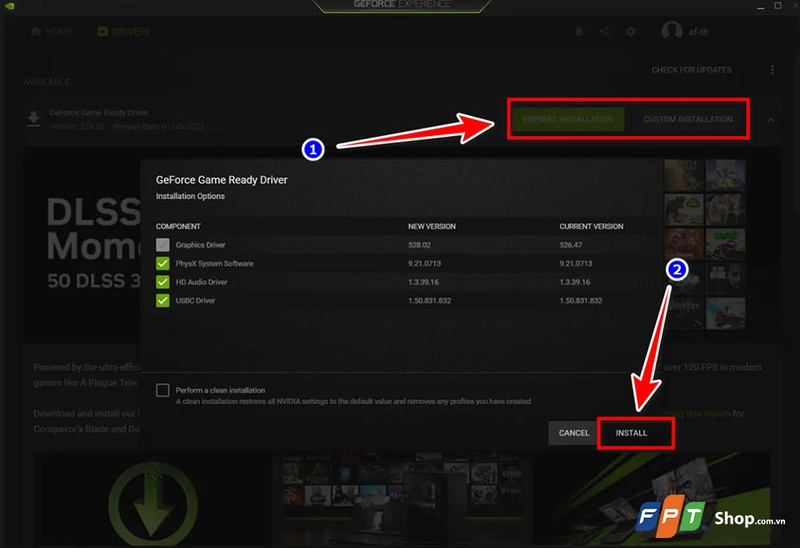Open the more options vertical dots
The height and width of the screenshot is (548, 800).
(x=772, y=70)
